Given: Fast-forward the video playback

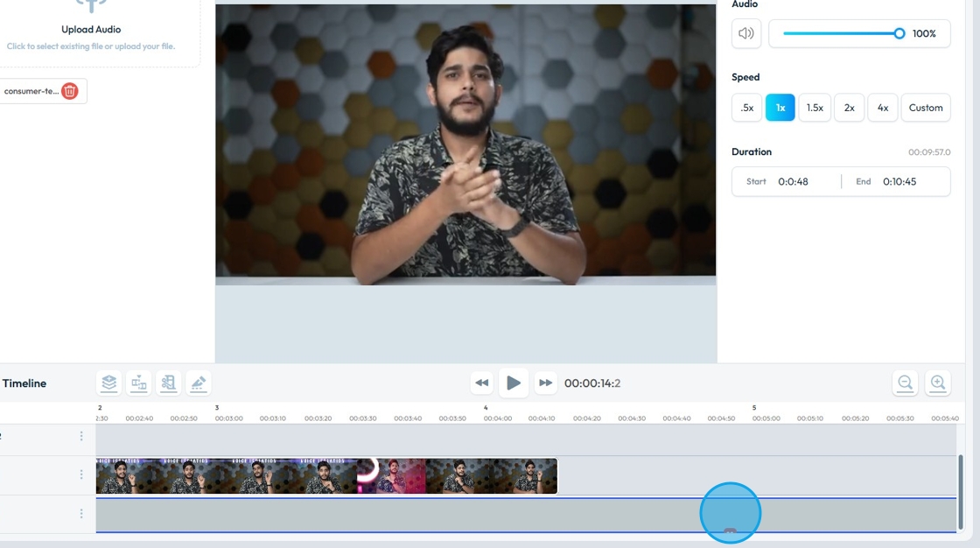Looking at the screenshot, I should pos(545,383).
